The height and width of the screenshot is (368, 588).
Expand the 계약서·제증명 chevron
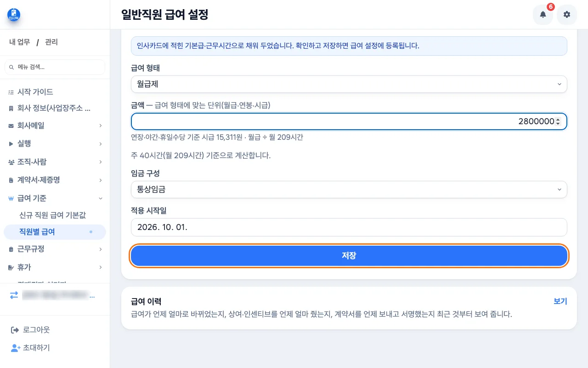100,180
